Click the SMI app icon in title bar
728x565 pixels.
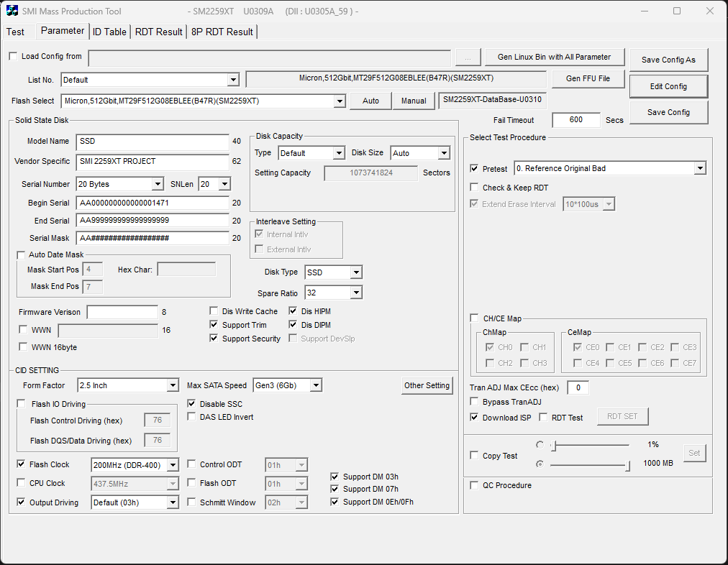click(x=12, y=12)
